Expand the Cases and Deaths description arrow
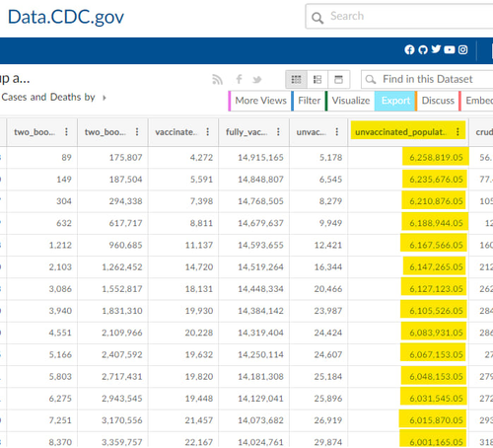Image resolution: width=493 pixels, height=448 pixels. [105, 98]
